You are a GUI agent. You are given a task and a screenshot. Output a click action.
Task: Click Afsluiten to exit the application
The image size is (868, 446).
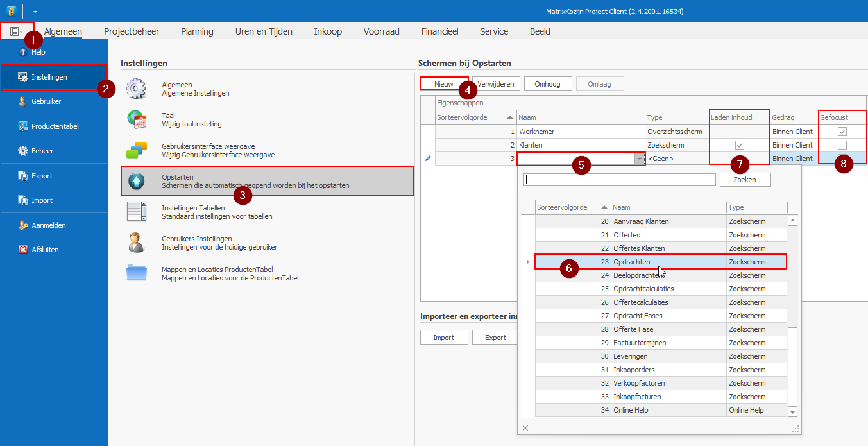pos(54,250)
